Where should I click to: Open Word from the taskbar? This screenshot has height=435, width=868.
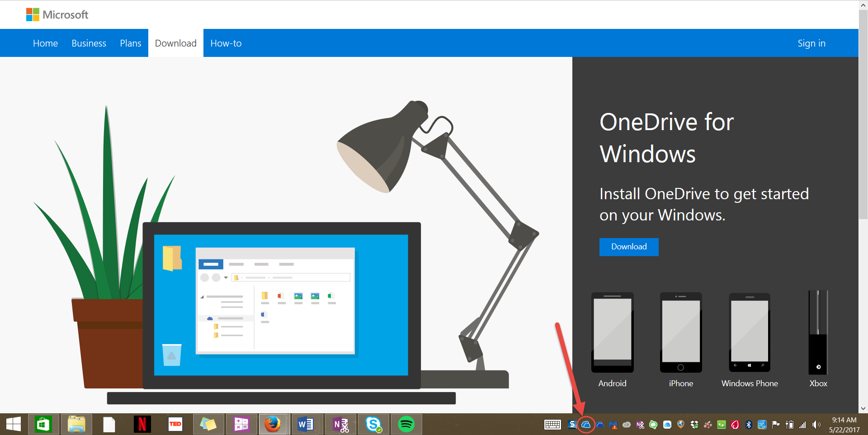click(305, 424)
